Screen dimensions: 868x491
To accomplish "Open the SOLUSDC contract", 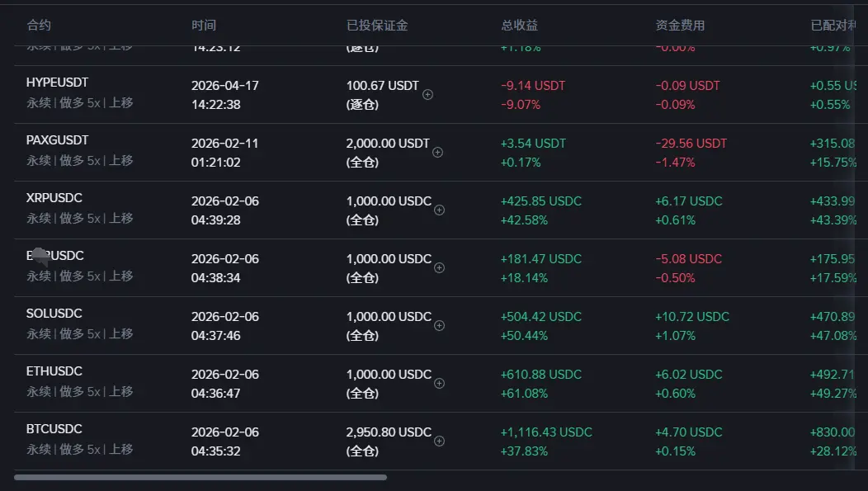I will pyautogui.click(x=54, y=314).
